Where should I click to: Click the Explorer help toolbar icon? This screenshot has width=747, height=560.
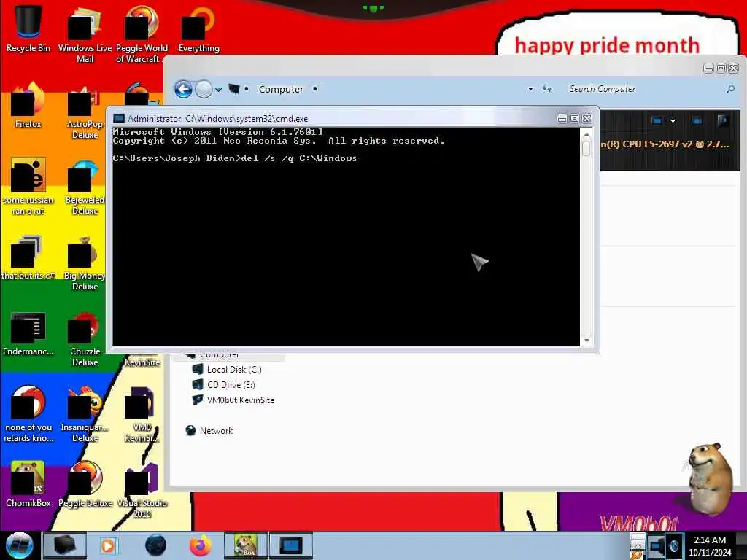click(x=723, y=121)
